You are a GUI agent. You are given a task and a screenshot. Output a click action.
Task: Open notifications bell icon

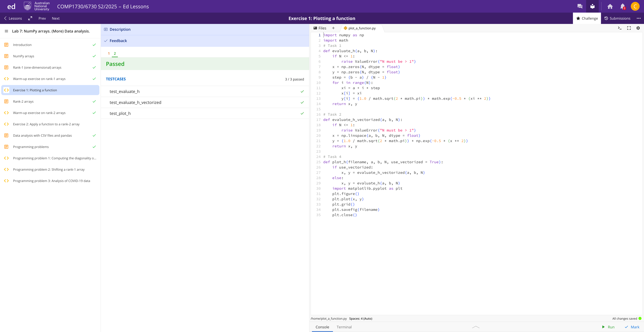click(622, 7)
